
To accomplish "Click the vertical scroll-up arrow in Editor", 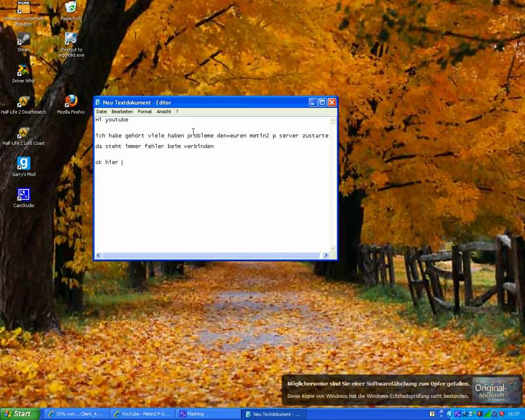I will click(x=333, y=120).
